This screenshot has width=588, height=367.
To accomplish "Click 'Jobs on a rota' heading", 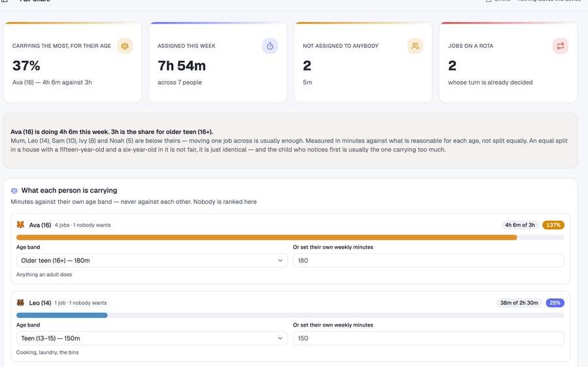I will click(470, 46).
